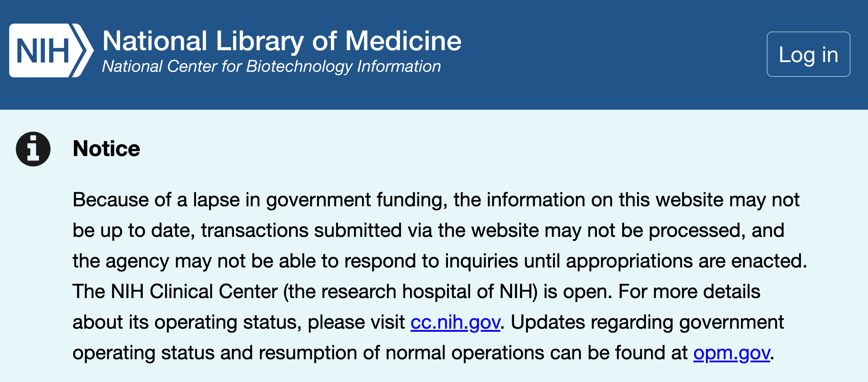
Task: Follow the opm.gov link
Action: click(731, 353)
